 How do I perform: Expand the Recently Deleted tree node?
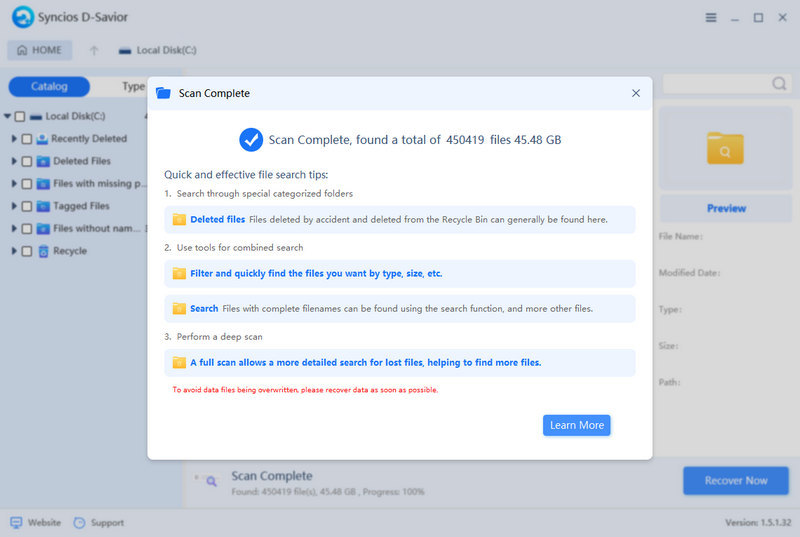[14, 139]
